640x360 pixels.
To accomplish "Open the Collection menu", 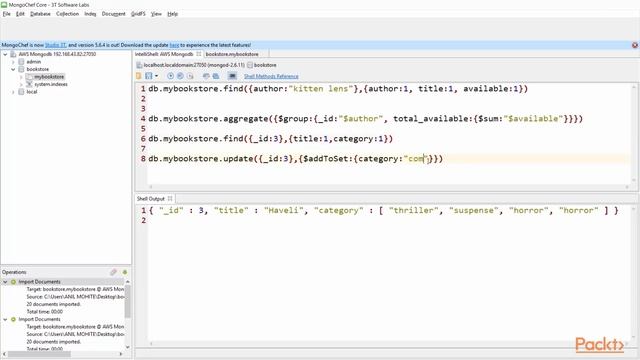I will (67, 14).
